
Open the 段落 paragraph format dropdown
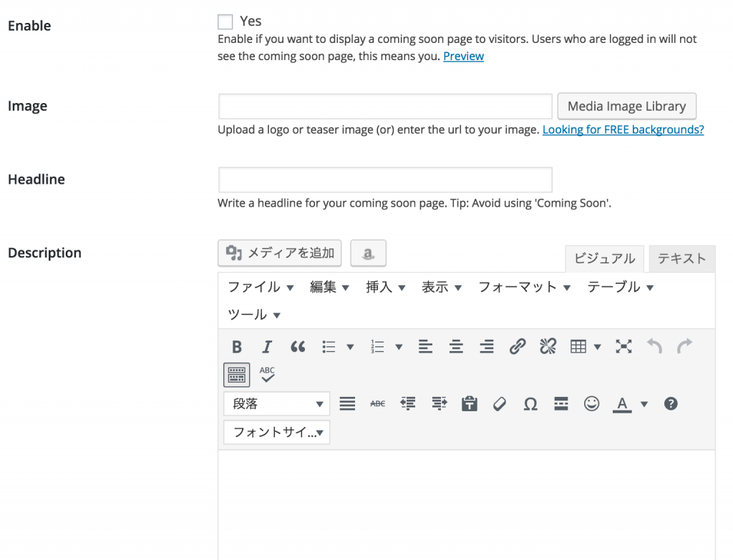[x=276, y=404]
